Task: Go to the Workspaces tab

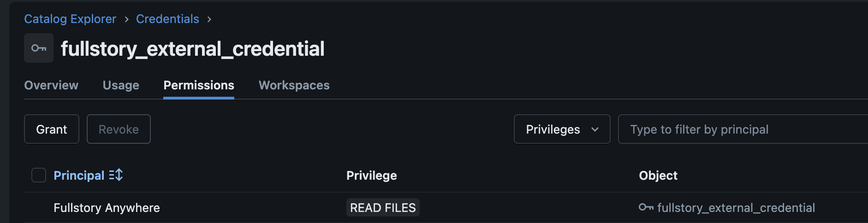Action: (x=294, y=85)
